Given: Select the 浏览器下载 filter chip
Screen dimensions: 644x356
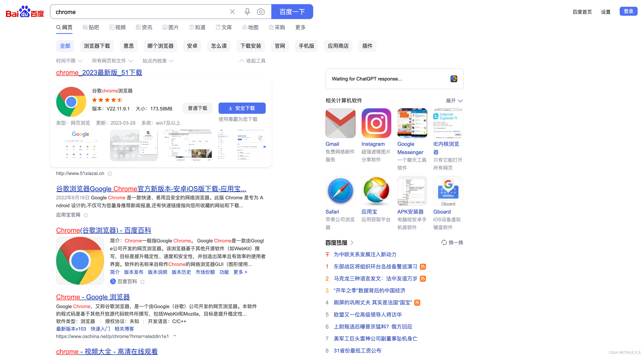Looking at the screenshot, I should [97, 46].
